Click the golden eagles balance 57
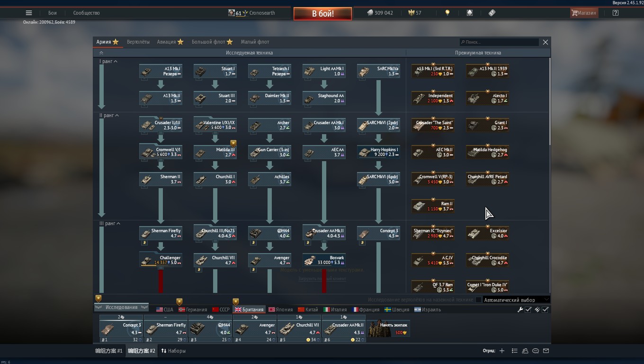Viewport: 644px width, 364px height. click(414, 13)
